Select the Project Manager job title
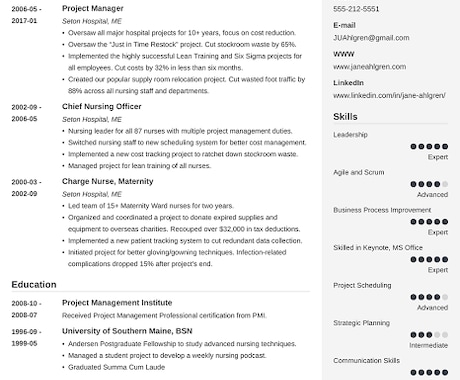 tap(93, 9)
